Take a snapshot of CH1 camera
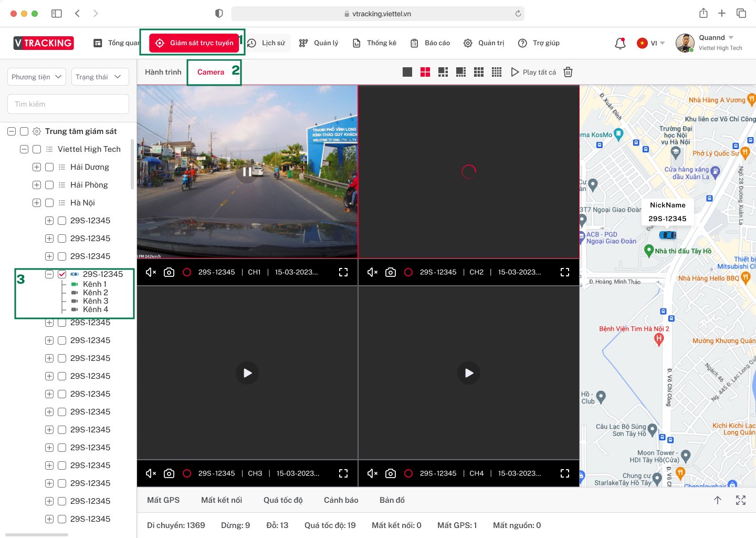Image resolution: width=756 pixels, height=538 pixels. [169, 272]
